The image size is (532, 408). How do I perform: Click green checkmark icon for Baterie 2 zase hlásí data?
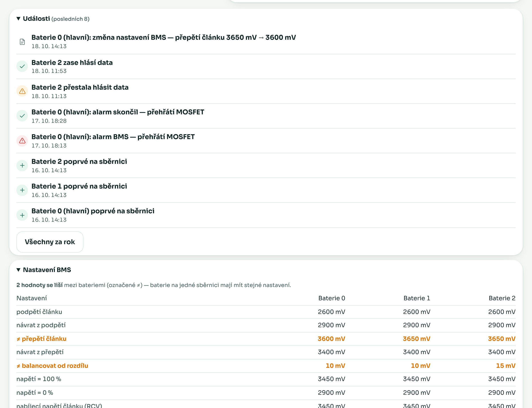(22, 66)
